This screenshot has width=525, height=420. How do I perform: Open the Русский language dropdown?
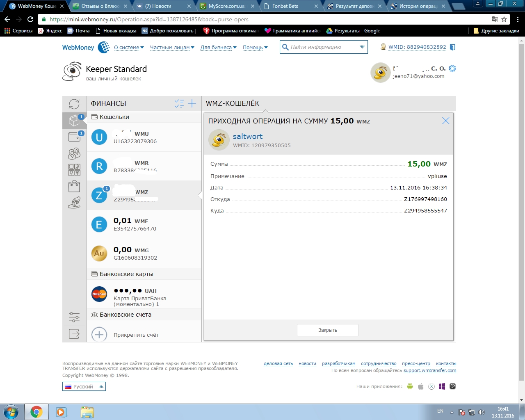pos(84,386)
